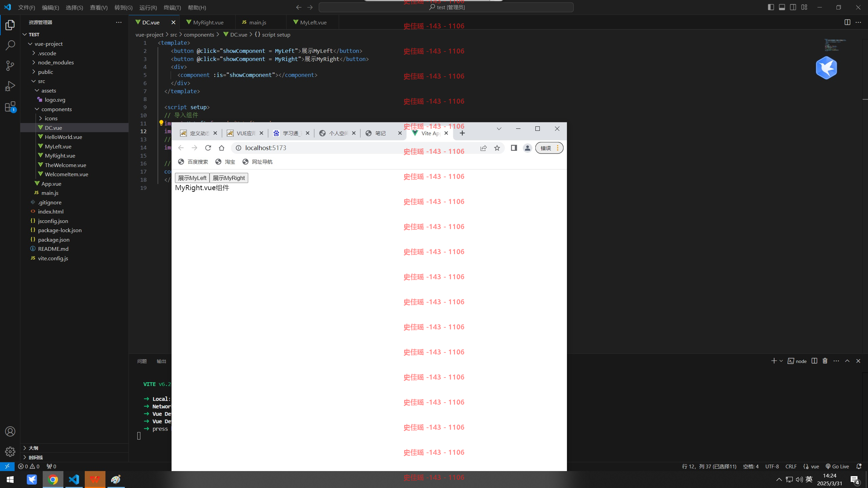Open the Manage gear menu
The image size is (868, 488).
[10, 451]
